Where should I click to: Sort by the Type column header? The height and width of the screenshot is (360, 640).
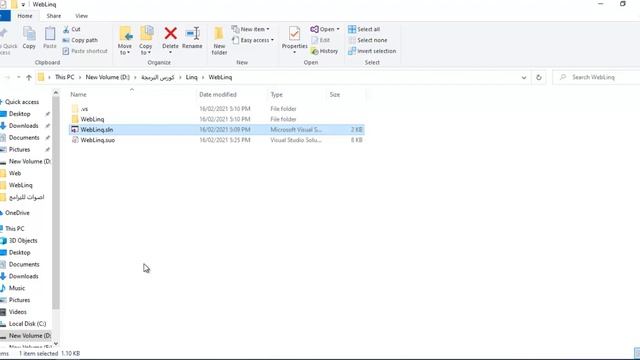tap(276, 94)
